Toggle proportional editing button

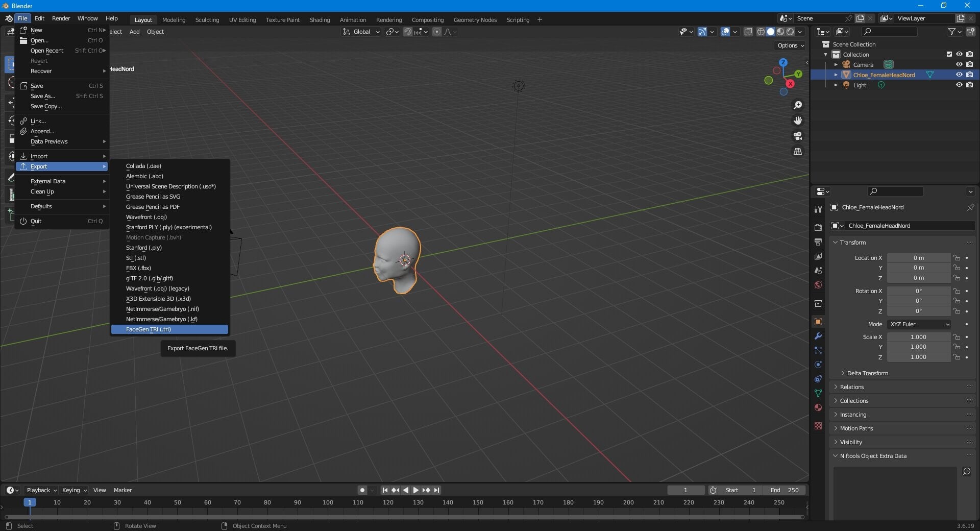coord(437,32)
